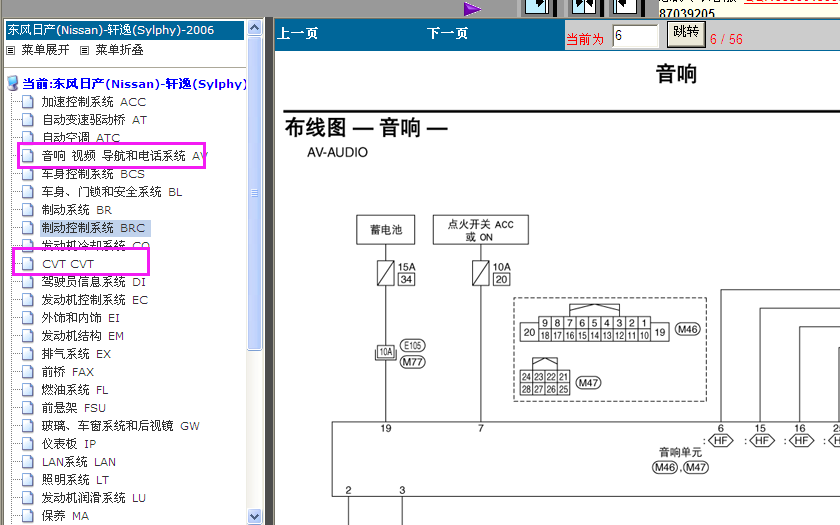Click the purple play arrow icon
The width and height of the screenshot is (840, 525).
(472, 9)
